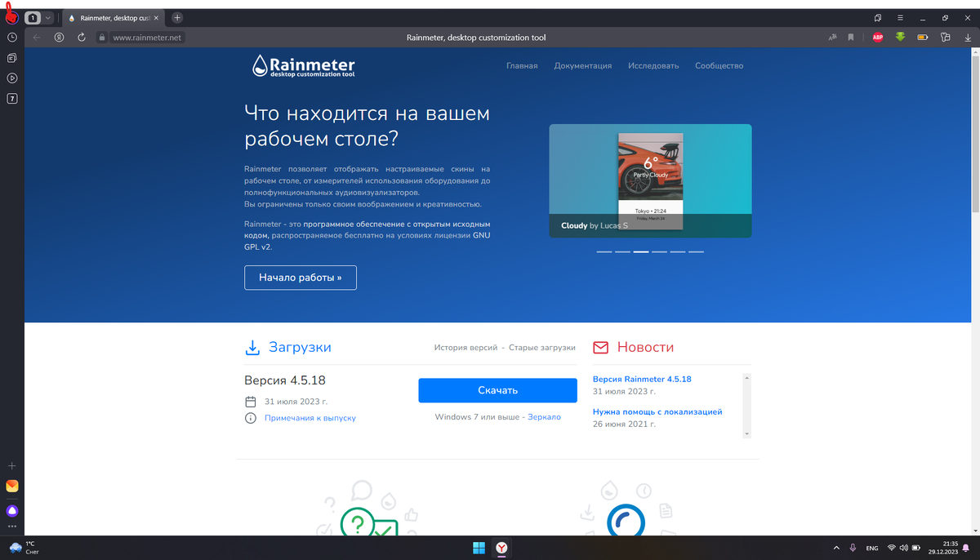980x560 pixels.
Task: Show browser downloads with the download arrow
Action: (x=968, y=37)
